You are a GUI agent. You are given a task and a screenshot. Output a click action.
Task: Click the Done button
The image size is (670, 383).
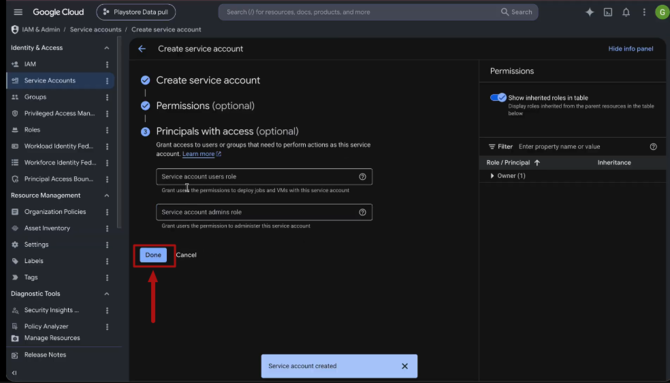[x=153, y=255]
